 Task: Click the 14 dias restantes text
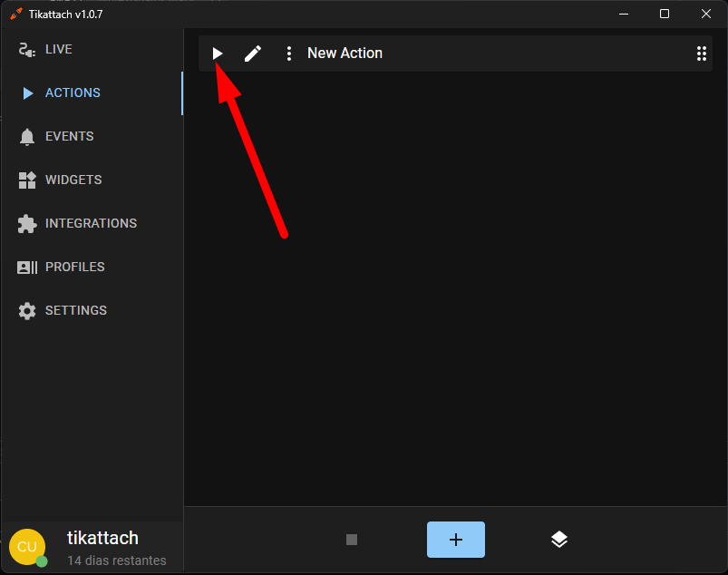pos(117,560)
